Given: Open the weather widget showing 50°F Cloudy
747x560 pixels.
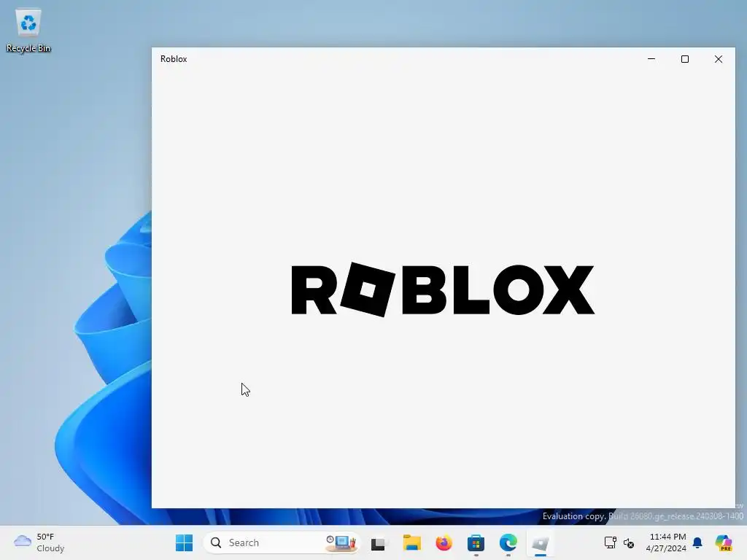Looking at the screenshot, I should pos(39,542).
